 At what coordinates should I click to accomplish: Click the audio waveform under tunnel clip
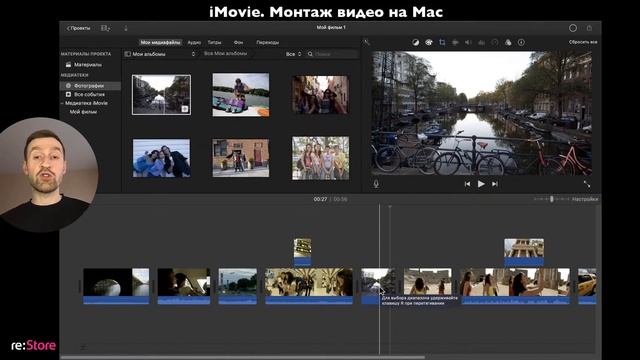(116, 300)
